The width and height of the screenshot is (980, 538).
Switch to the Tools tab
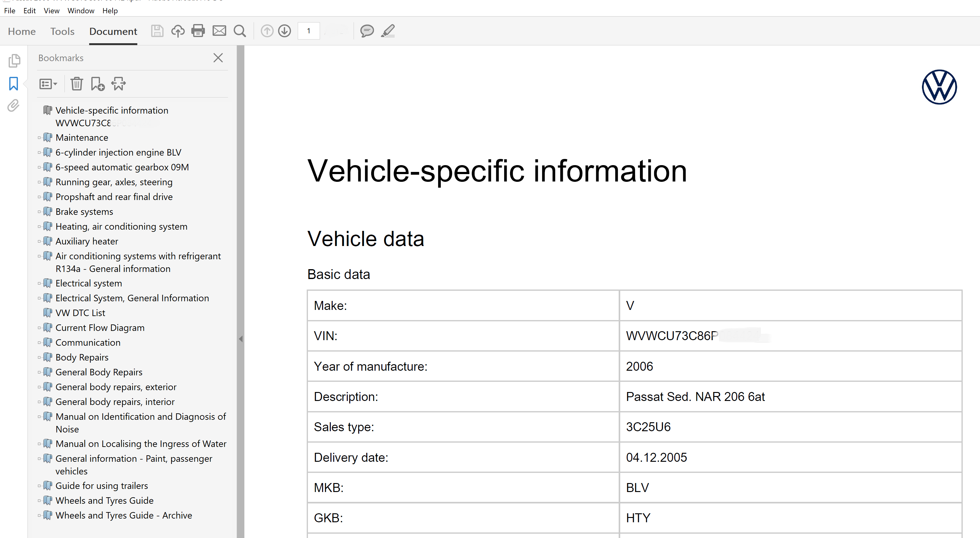(x=62, y=31)
